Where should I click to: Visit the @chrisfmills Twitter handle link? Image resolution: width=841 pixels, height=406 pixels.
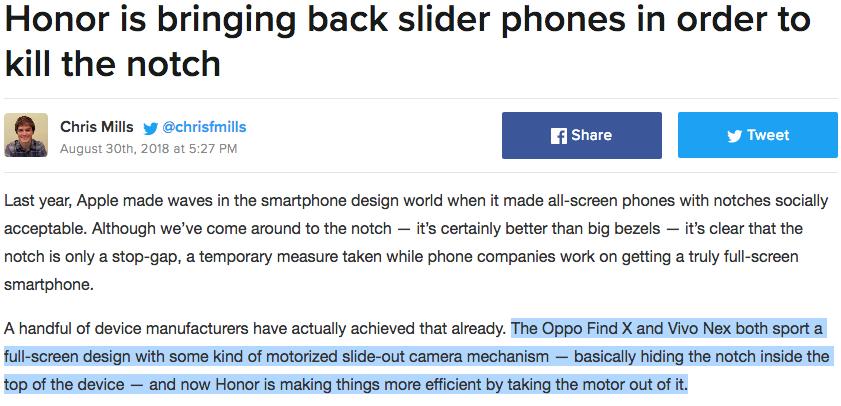click(x=204, y=127)
